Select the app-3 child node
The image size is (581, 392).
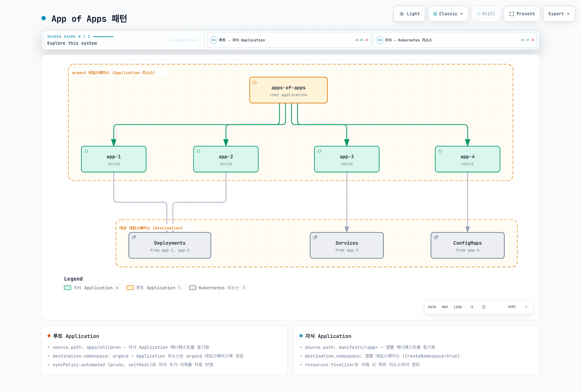(347, 159)
